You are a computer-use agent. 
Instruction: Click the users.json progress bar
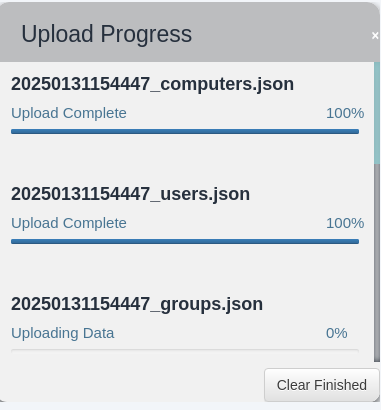(185, 241)
